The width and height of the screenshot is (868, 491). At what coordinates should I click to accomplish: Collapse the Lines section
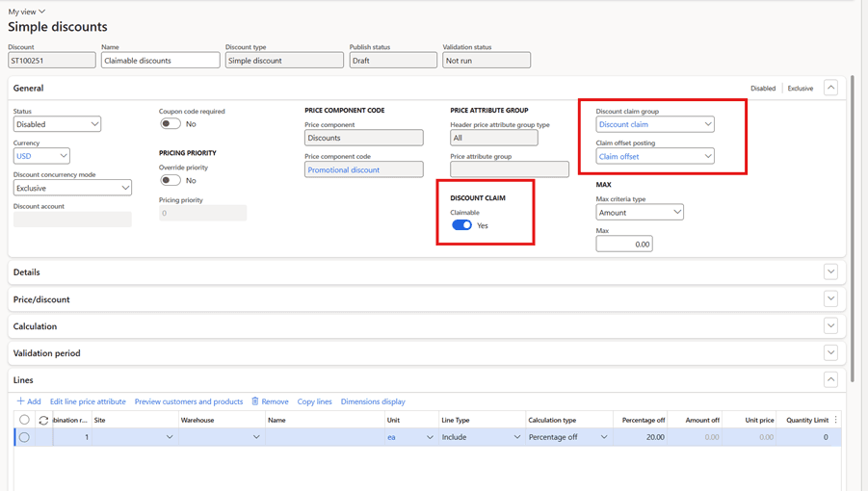tap(831, 380)
